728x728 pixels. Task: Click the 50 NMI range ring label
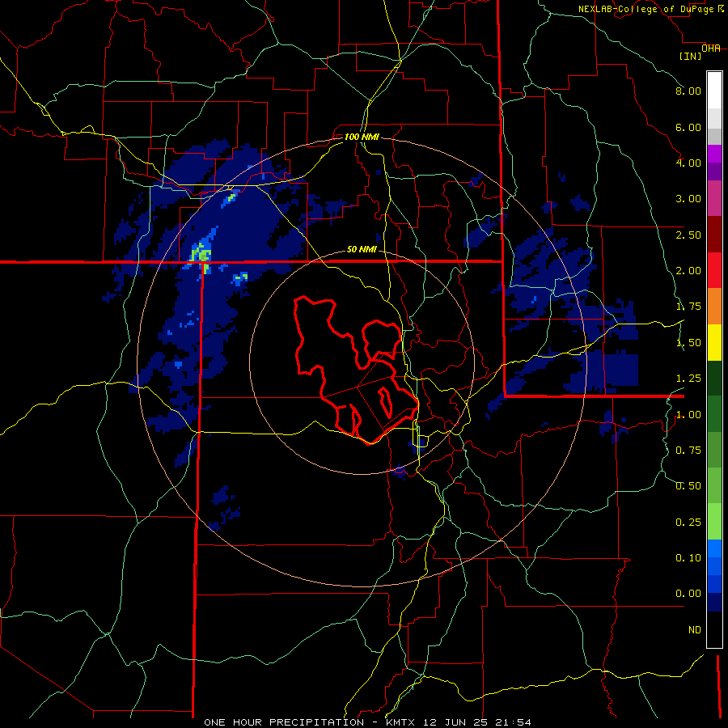pyautogui.click(x=362, y=249)
